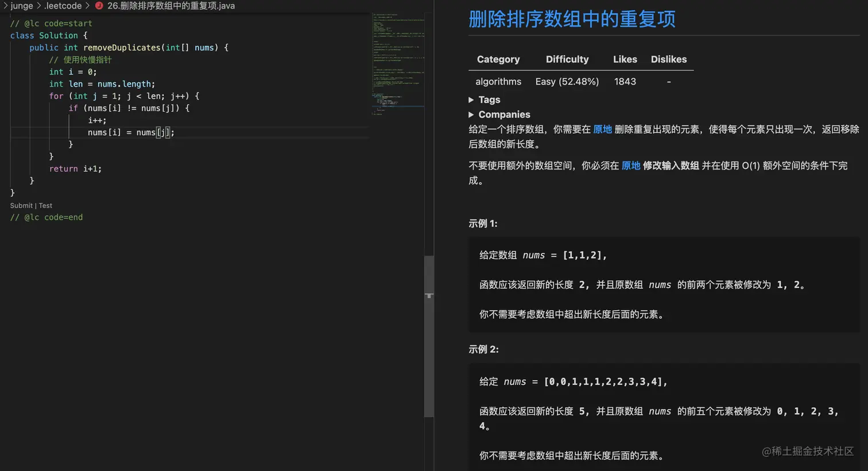Click the Dislikes column header

pyautogui.click(x=669, y=59)
